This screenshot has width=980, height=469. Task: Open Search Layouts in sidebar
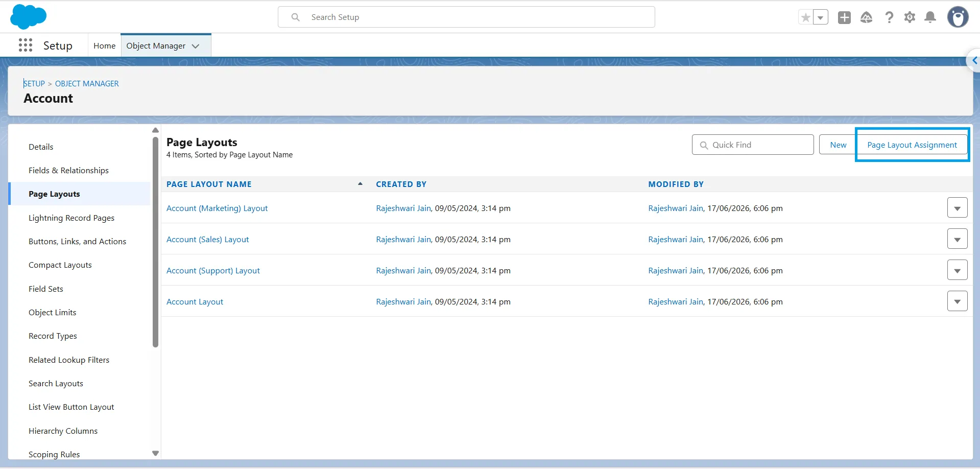[x=56, y=383]
